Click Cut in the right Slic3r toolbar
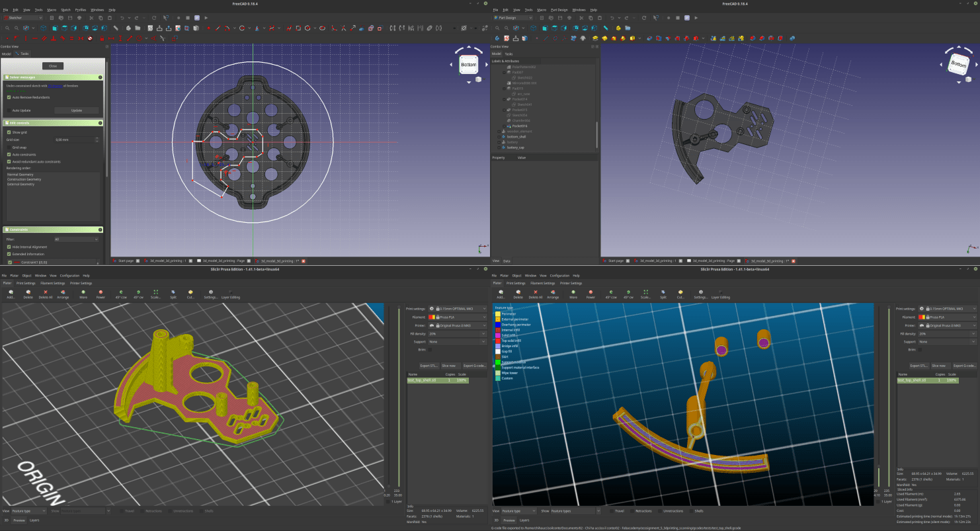This screenshot has width=980, height=531. coord(680,294)
